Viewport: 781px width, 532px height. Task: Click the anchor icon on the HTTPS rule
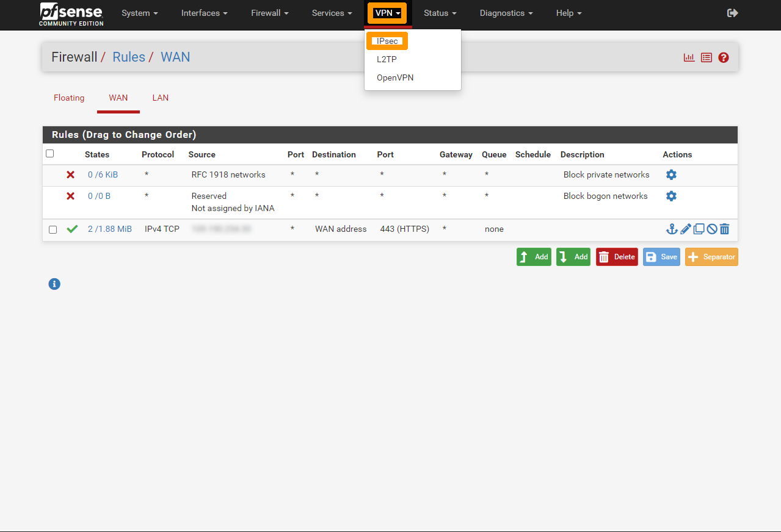[672, 229]
